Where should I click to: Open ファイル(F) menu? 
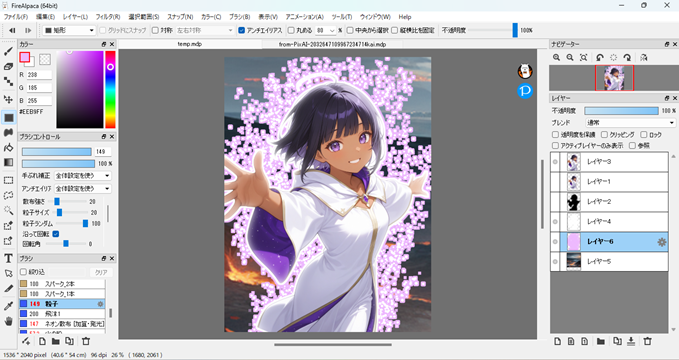[16, 17]
